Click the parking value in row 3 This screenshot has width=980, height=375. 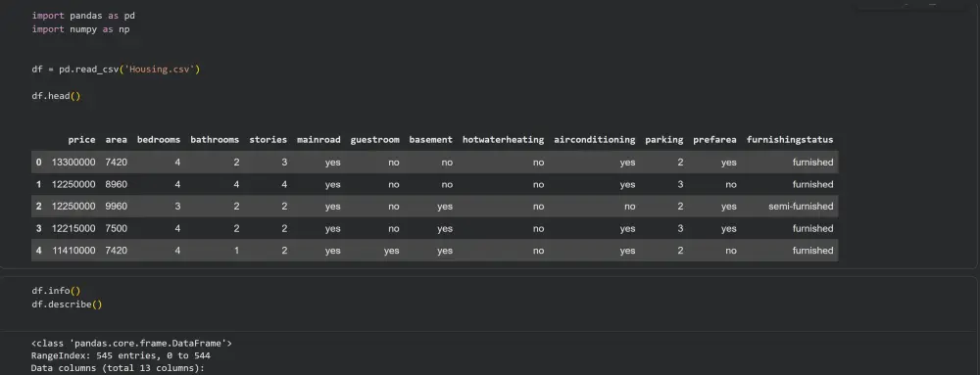[680, 228]
